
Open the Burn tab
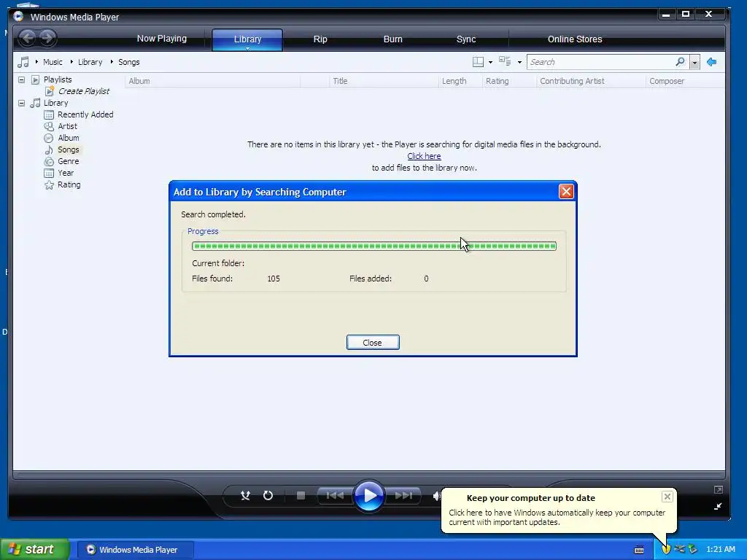pos(393,39)
